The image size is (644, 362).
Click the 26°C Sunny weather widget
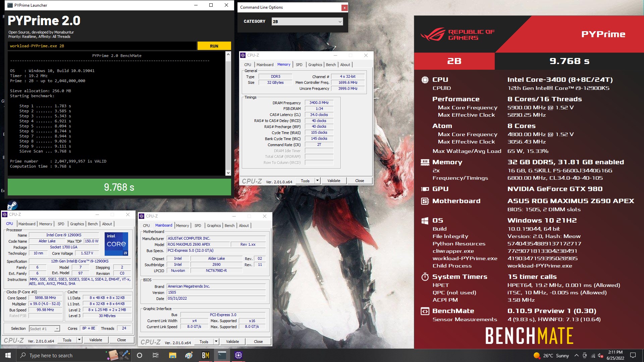coord(551,356)
